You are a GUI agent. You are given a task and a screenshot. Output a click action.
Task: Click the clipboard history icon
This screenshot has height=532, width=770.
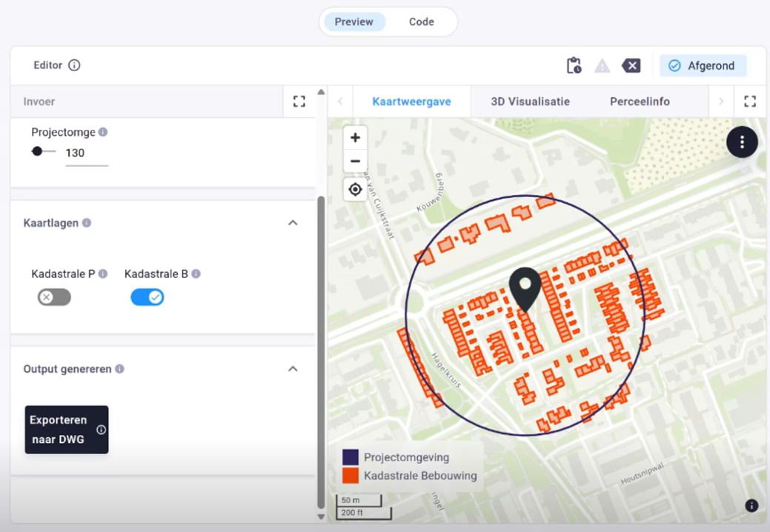(574, 66)
